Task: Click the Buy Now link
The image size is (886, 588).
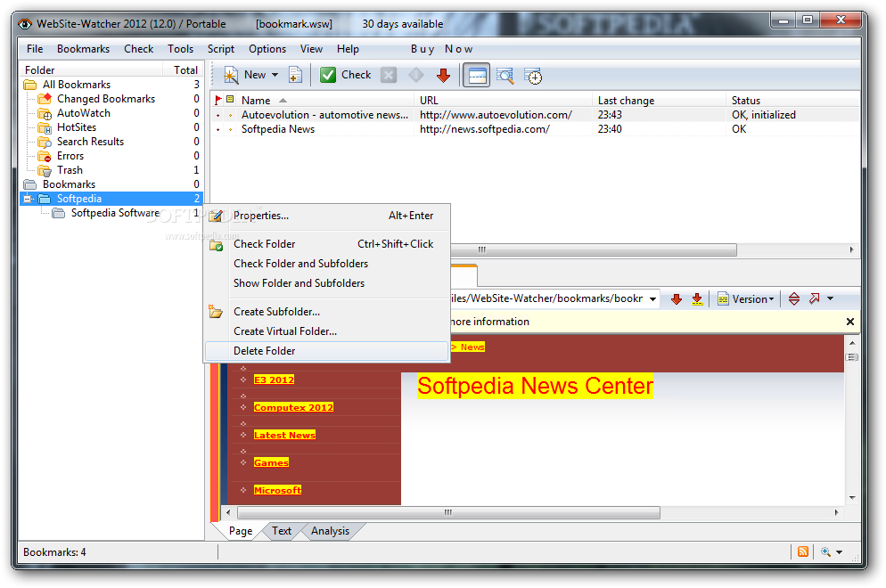Action: [x=441, y=49]
